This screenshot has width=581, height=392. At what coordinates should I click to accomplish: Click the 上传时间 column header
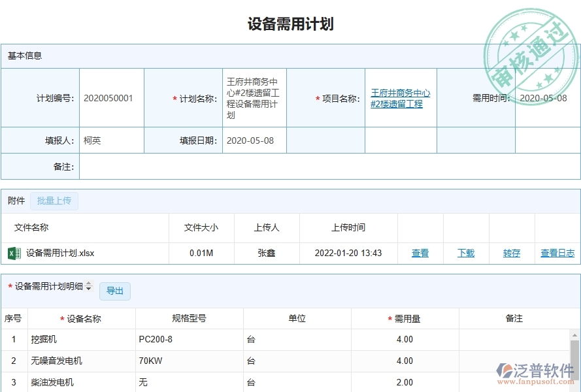coord(348,227)
